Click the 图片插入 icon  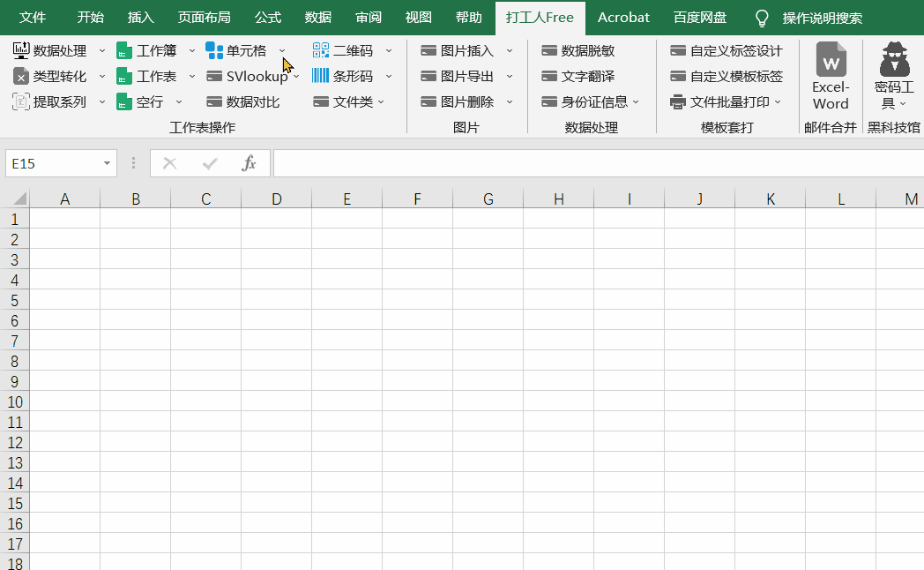click(428, 50)
